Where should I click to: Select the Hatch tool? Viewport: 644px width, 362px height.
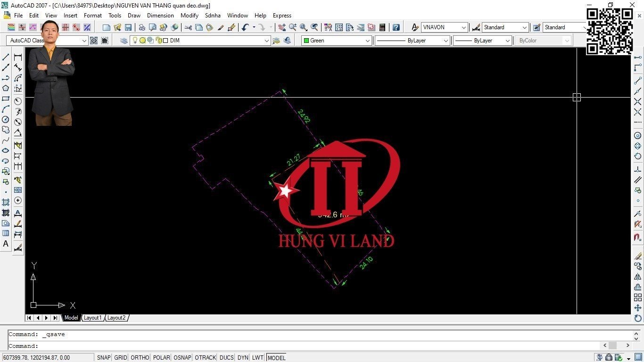coord(6,202)
